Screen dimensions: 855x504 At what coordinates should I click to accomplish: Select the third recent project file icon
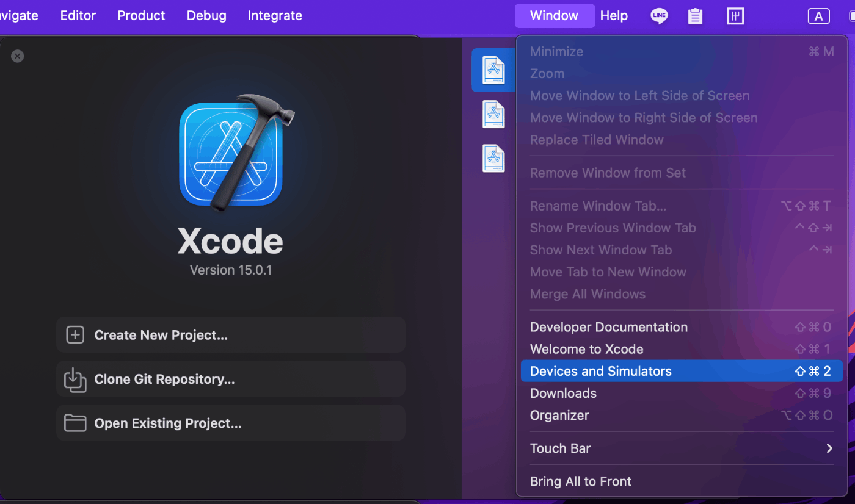[493, 158]
